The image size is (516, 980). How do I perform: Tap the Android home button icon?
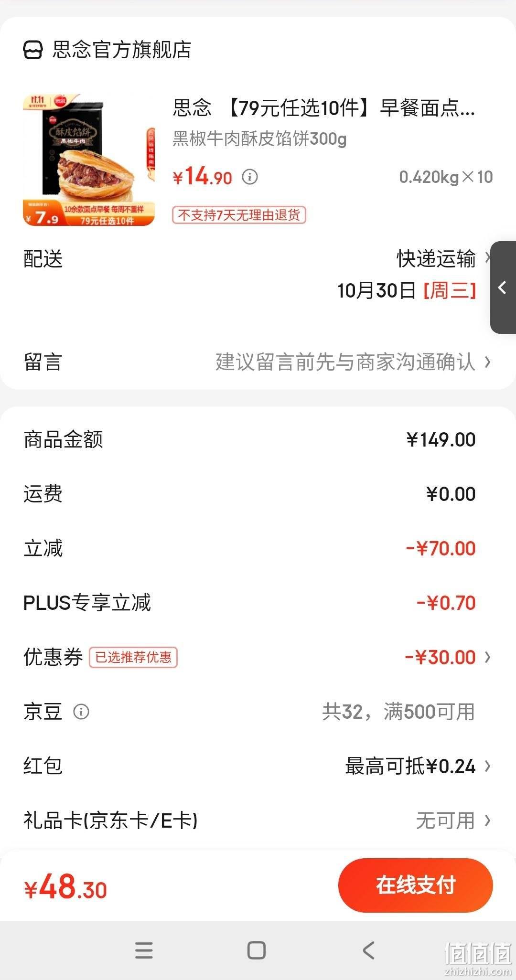pos(257,950)
